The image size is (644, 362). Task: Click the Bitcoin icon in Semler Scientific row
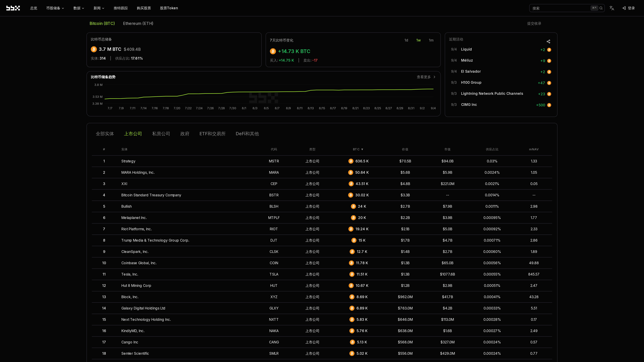pyautogui.click(x=352, y=353)
